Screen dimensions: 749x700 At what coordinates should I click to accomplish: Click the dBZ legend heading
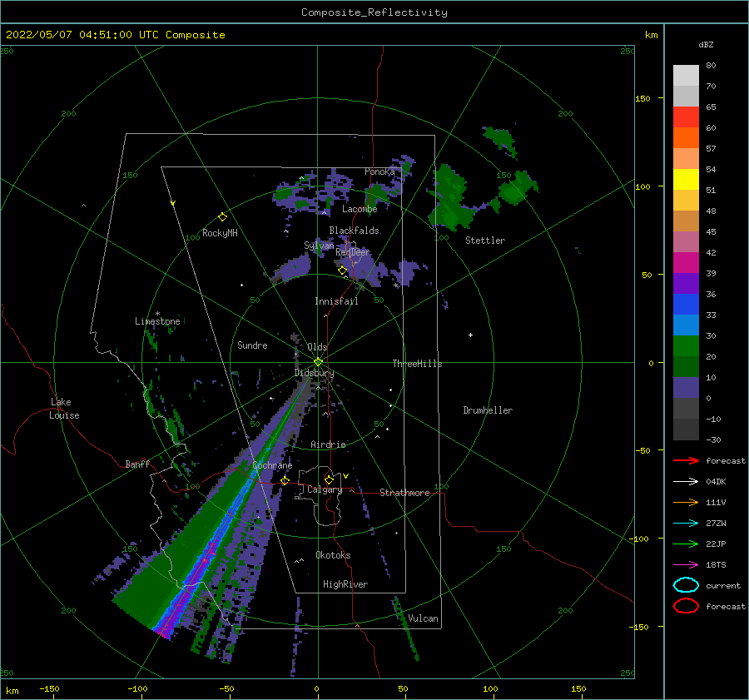point(706,44)
